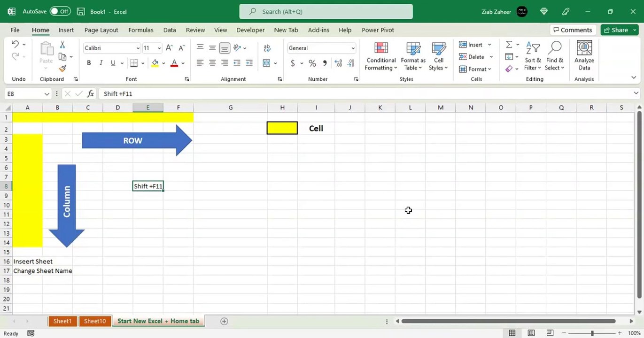The width and height of the screenshot is (644, 338).
Task: Click the Decrease Indent icon
Action: pos(237,63)
